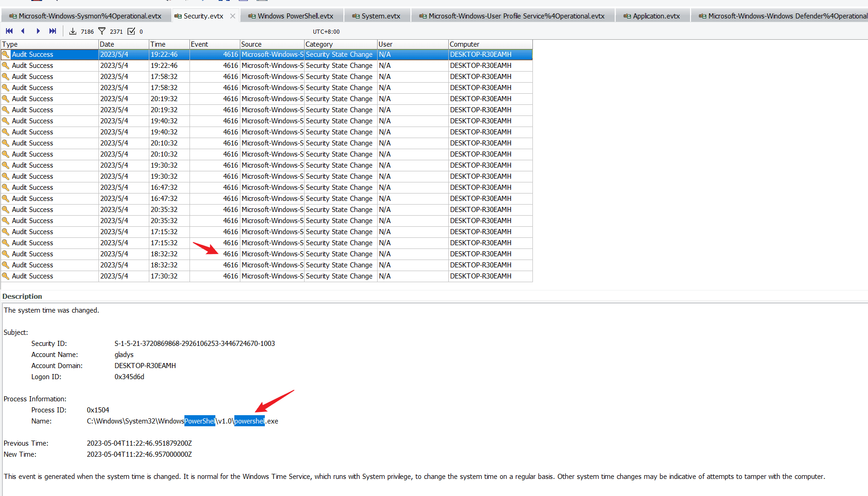Sort by the Event column header
The height and width of the screenshot is (496, 868).
(214, 44)
